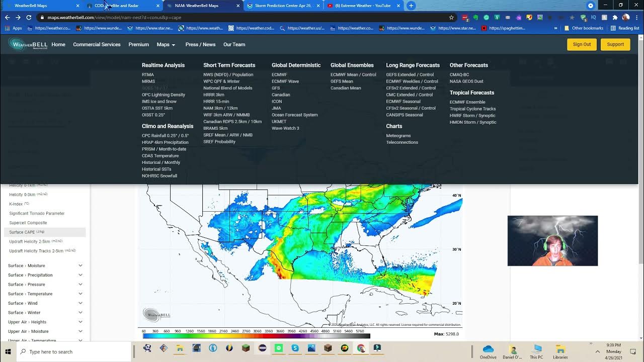Click the Windows taskbar search box
Screen dimensions: 644x362
(x=74, y=351)
